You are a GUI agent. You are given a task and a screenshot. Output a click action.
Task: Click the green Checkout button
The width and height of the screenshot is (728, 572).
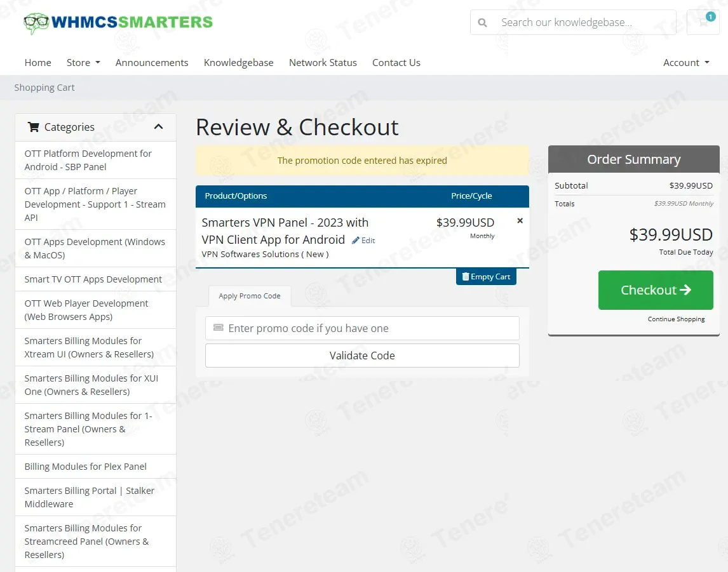656,290
